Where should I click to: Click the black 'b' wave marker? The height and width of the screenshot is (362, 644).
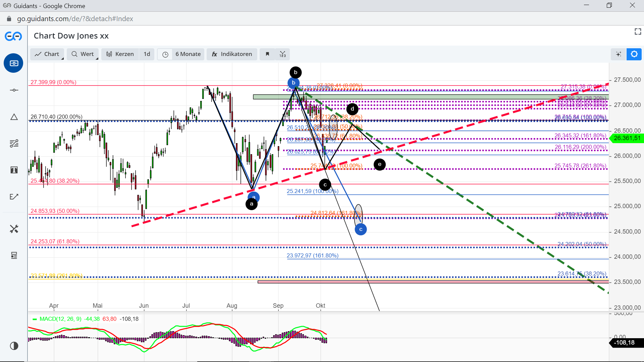coord(296,72)
